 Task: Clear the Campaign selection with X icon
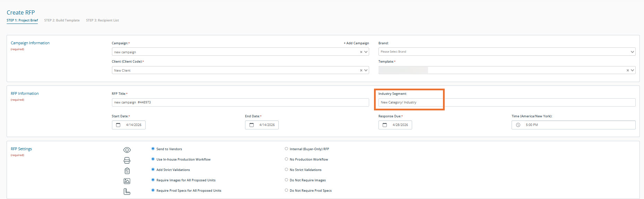click(x=361, y=52)
